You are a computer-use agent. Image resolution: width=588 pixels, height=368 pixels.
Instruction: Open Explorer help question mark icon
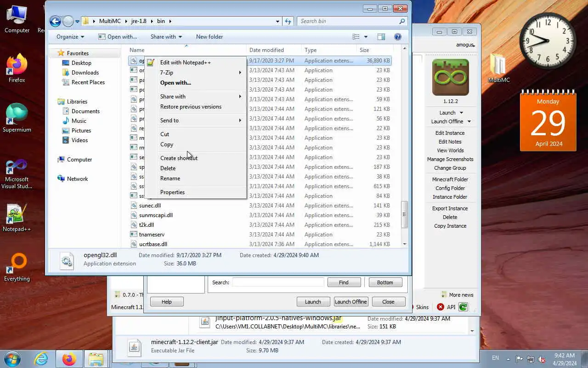(x=398, y=37)
